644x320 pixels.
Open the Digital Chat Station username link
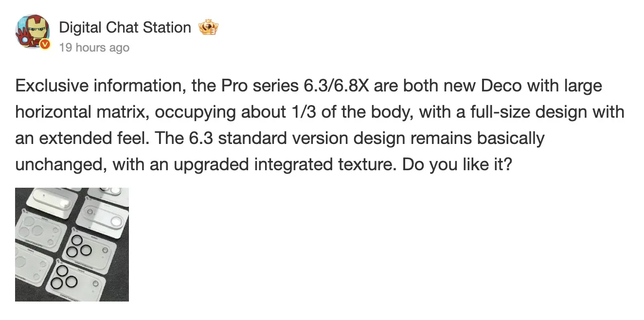(x=125, y=28)
